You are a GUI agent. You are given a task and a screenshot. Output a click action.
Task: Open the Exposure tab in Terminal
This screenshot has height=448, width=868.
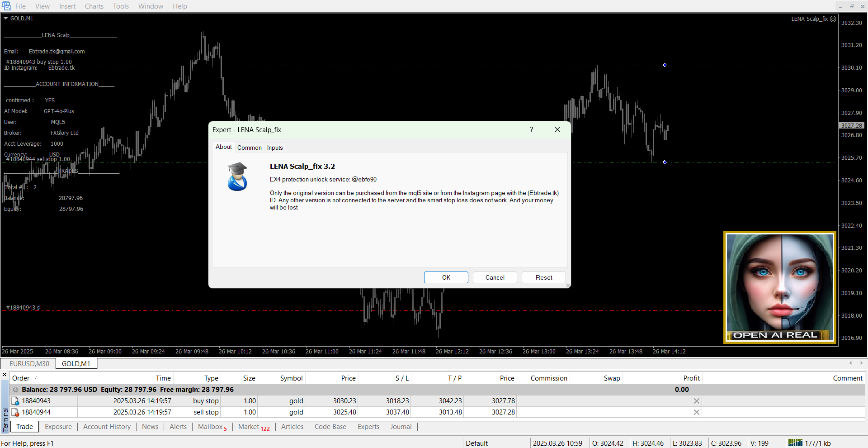[58, 427]
